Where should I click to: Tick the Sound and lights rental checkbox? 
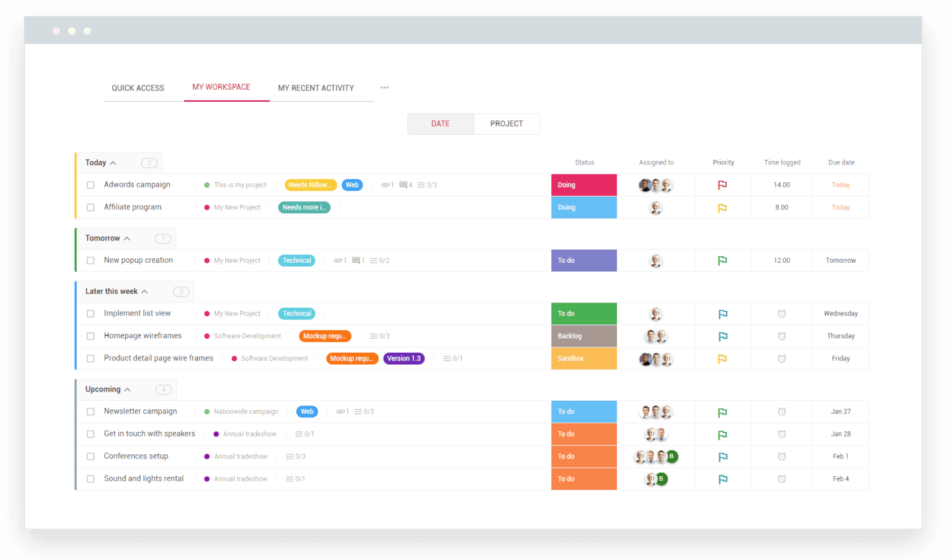point(90,479)
